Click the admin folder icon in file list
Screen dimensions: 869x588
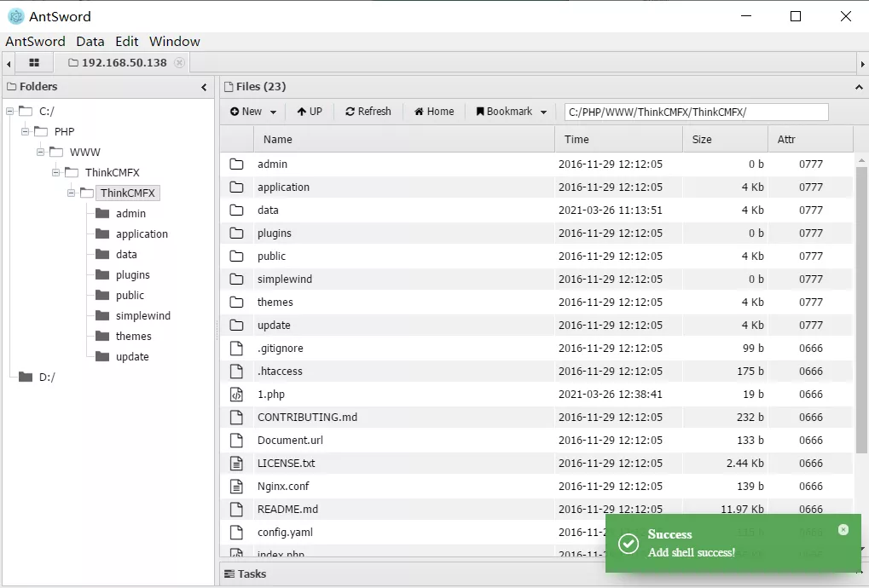(237, 164)
